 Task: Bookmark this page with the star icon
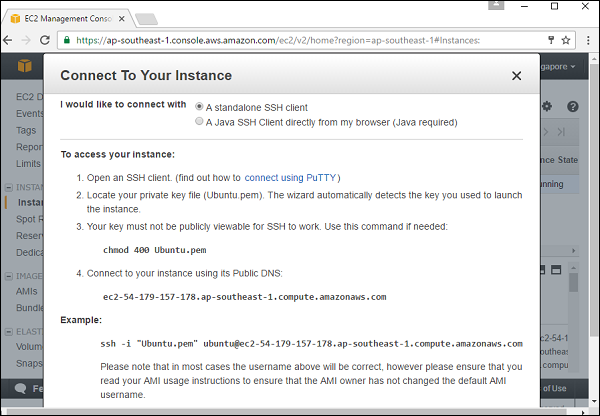[566, 40]
